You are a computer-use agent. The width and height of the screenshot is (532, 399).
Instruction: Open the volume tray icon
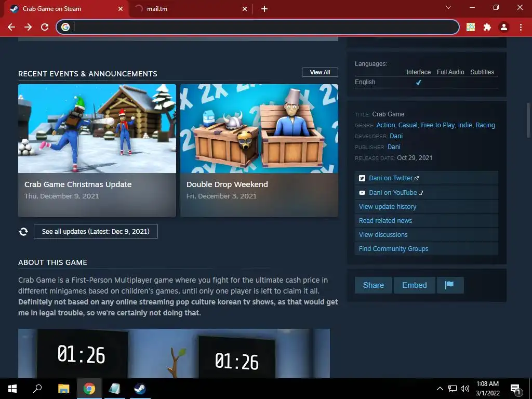pyautogui.click(x=465, y=389)
